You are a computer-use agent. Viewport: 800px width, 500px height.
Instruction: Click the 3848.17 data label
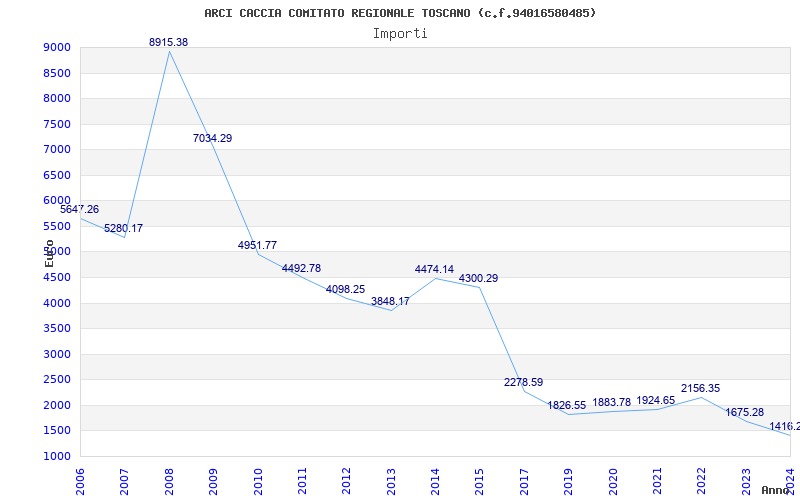point(390,301)
